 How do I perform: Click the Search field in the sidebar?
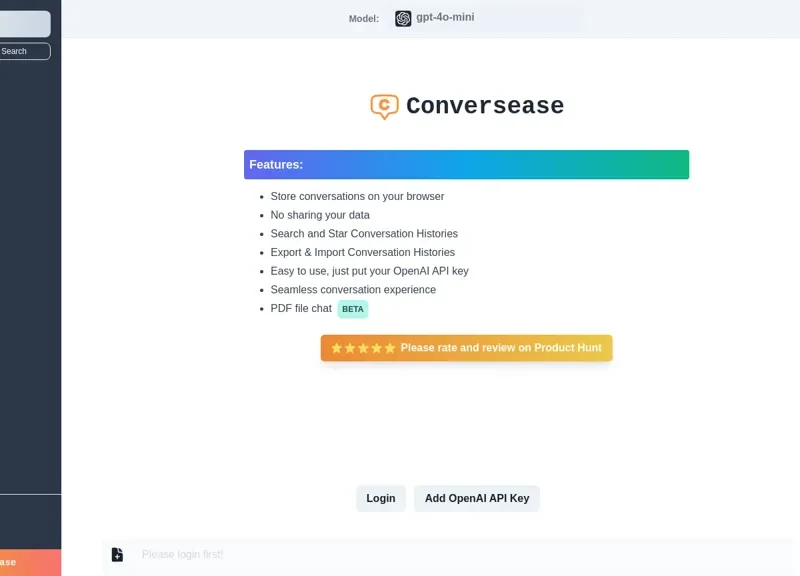point(24,51)
